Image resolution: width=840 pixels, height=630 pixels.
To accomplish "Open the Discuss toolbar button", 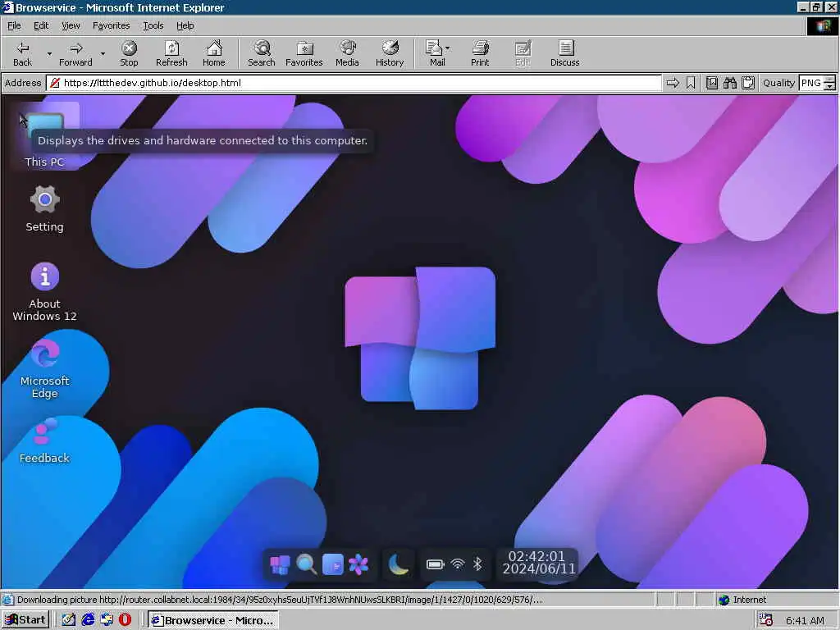I will [x=564, y=53].
